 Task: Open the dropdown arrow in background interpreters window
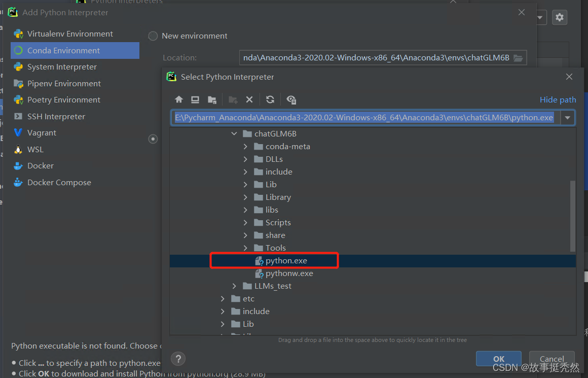(x=540, y=17)
